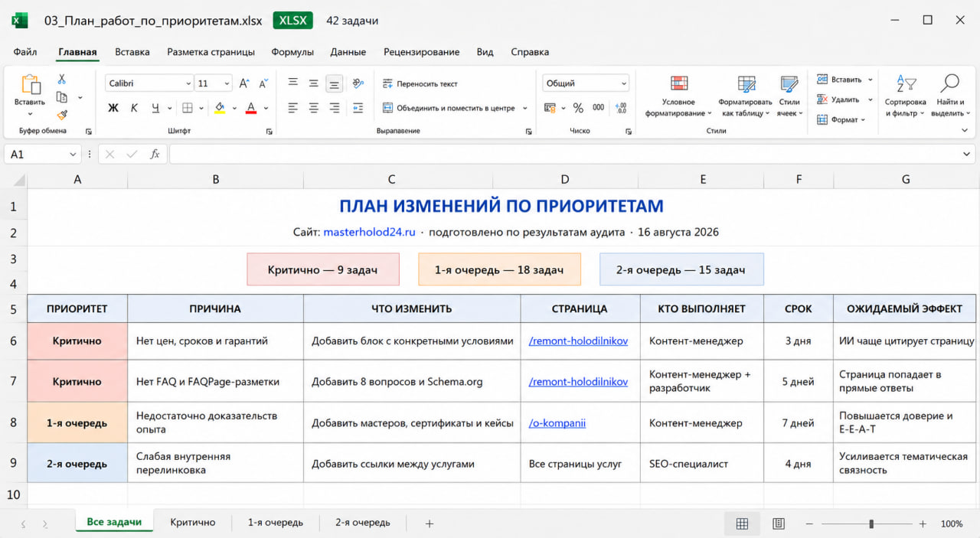Click Критично — 9 задач summary box

pyautogui.click(x=322, y=269)
